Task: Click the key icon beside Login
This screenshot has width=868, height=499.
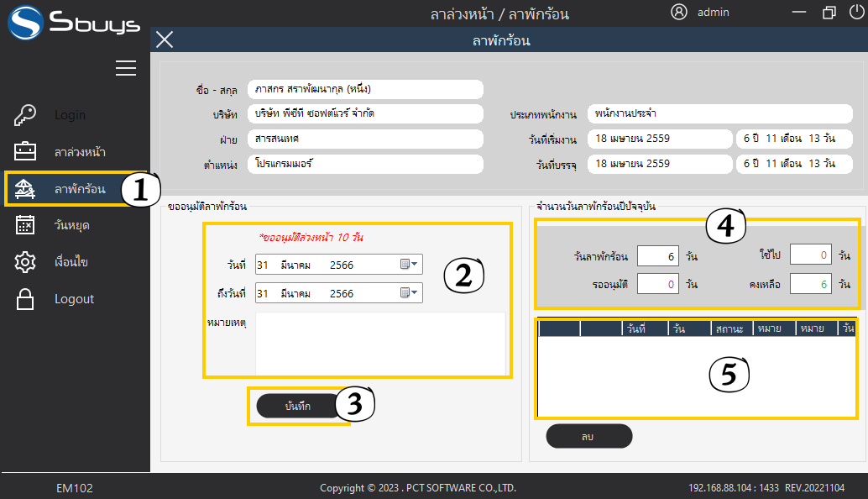Action: (x=25, y=115)
